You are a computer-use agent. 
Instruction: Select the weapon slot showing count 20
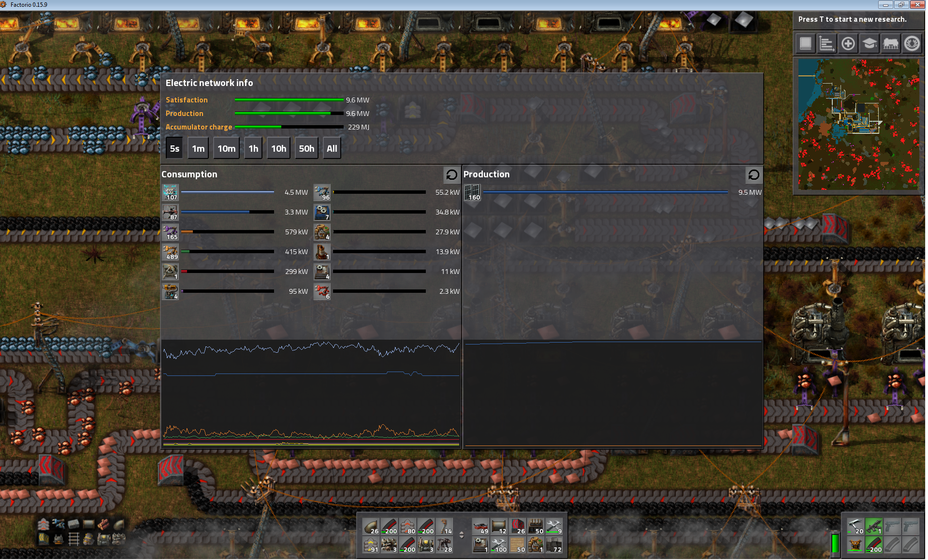pyautogui.click(x=855, y=526)
